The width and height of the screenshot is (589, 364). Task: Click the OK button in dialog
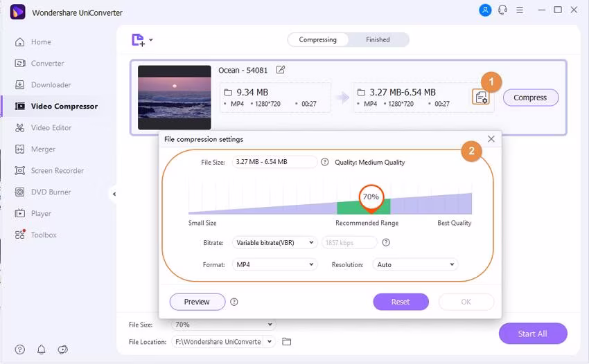click(x=466, y=302)
